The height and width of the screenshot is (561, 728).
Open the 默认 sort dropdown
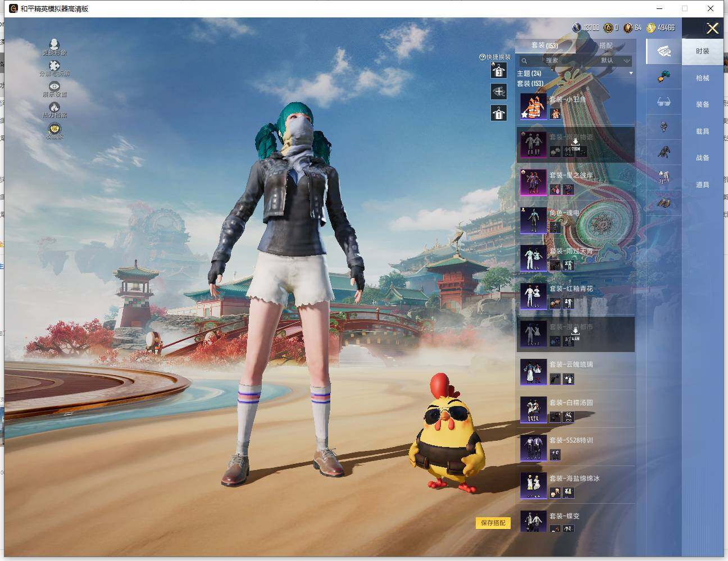(x=615, y=61)
